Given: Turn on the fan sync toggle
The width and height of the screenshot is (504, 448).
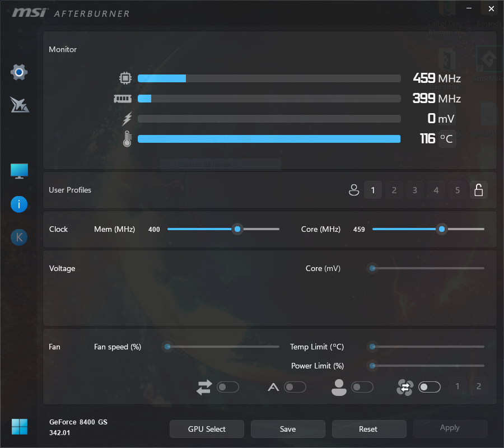Looking at the screenshot, I should point(430,388).
